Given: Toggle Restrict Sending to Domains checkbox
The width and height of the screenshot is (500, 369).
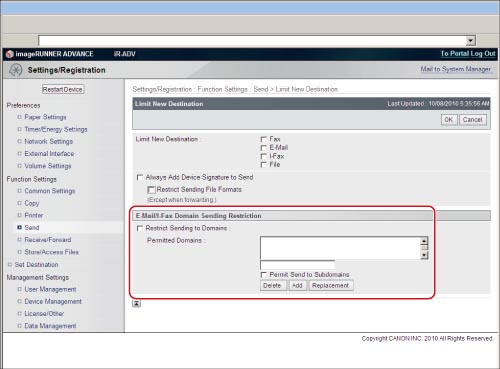Looking at the screenshot, I should pos(140,228).
